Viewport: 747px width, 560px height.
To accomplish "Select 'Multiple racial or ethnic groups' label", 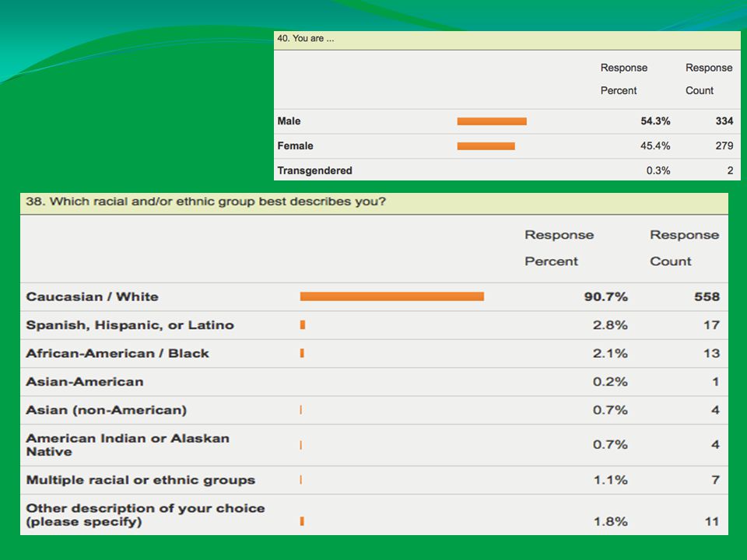I will tap(141, 480).
